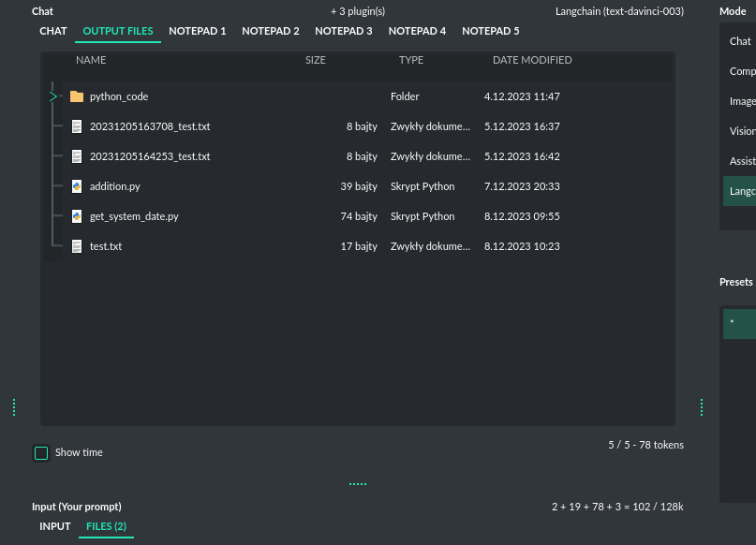Expand the python_code folder tree item
756x545 pixels.
click(x=54, y=96)
